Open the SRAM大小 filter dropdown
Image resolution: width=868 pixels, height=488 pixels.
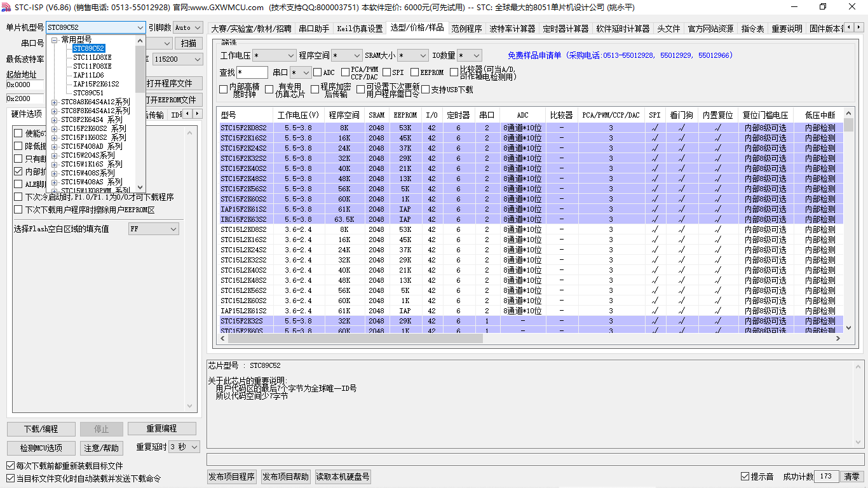(413, 56)
